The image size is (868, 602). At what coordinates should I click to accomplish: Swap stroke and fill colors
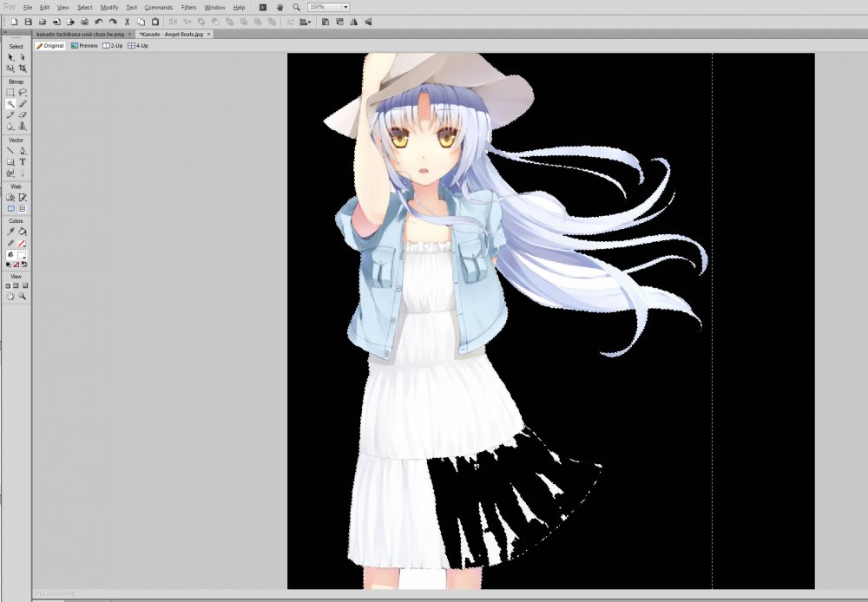pos(23,265)
